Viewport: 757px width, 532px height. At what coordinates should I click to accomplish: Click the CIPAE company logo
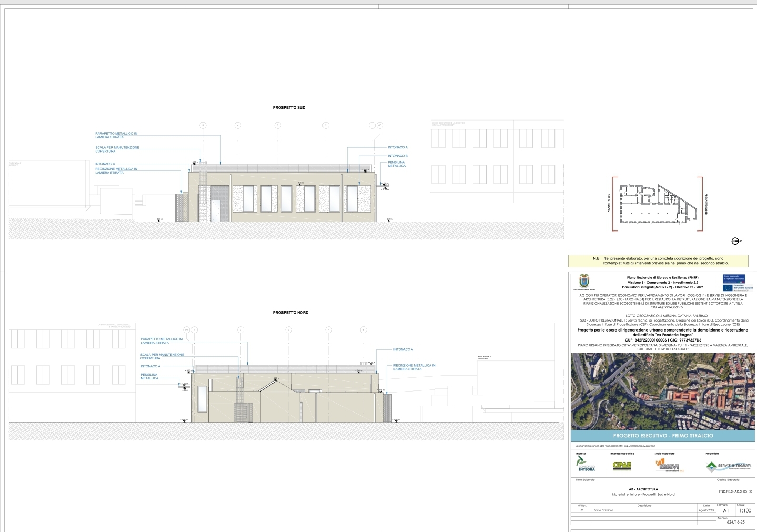tap(622, 465)
